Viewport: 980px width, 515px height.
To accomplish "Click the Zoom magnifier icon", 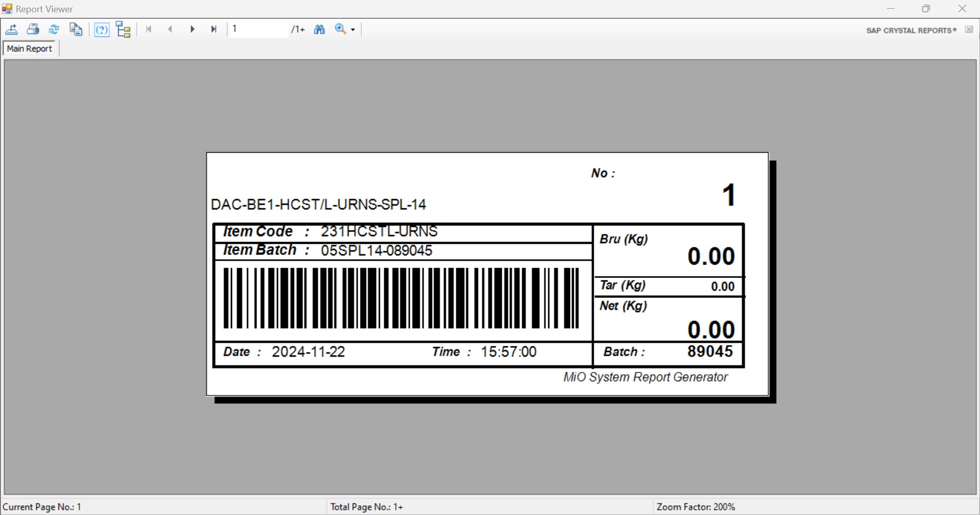I will point(340,29).
